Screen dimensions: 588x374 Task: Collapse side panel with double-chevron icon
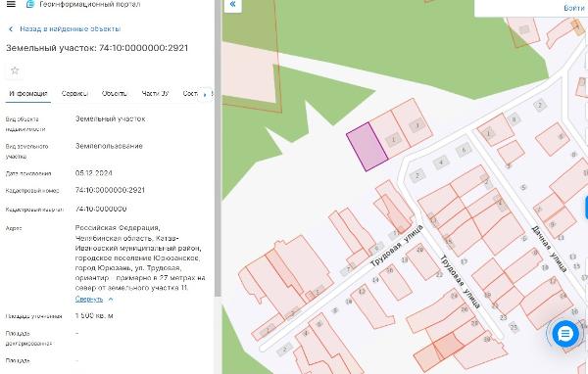coord(232,5)
